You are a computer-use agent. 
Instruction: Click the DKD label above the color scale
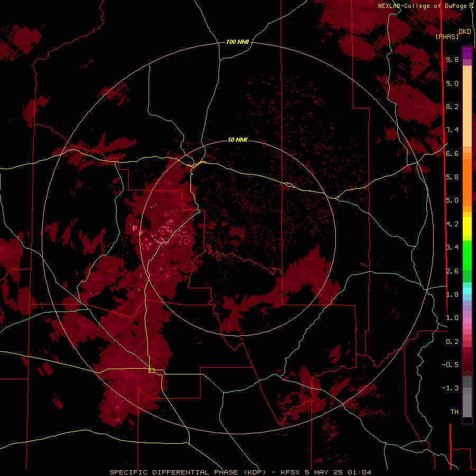464,32
